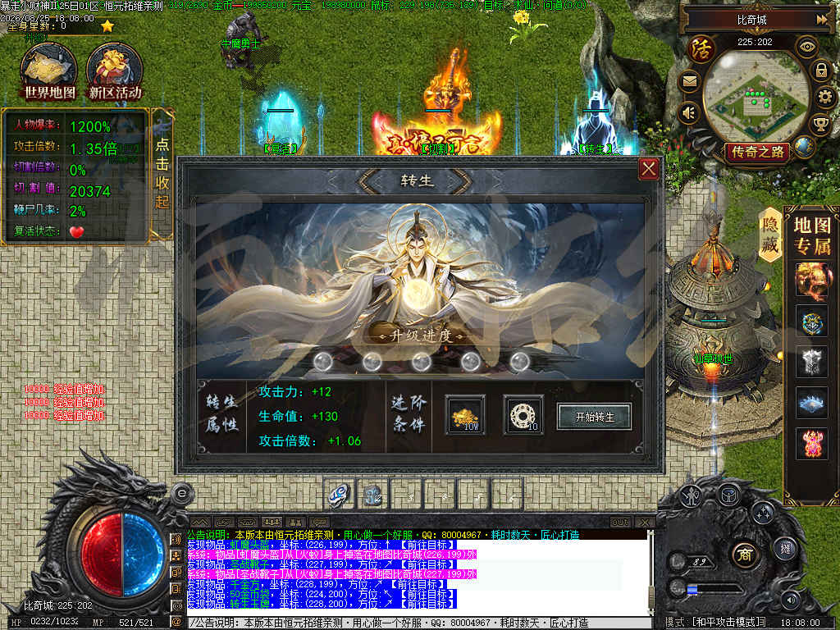
Task: Click the @ icon beside chat input
Action: coord(176,622)
